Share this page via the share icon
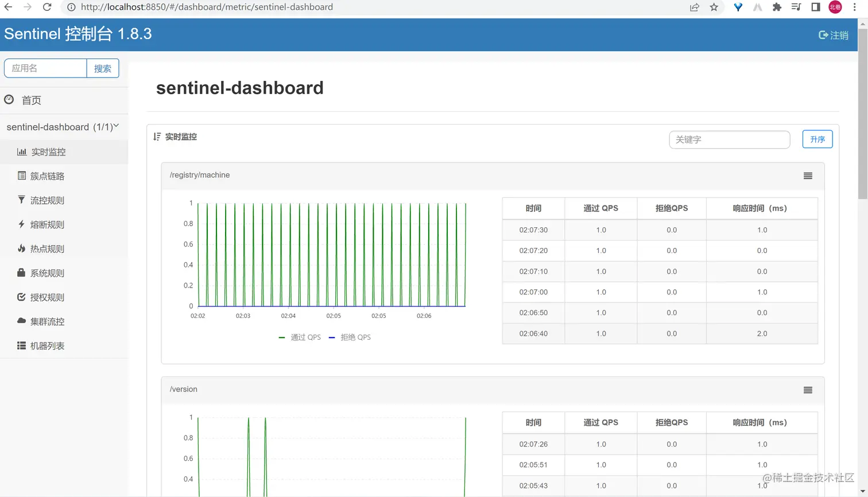 695,7
